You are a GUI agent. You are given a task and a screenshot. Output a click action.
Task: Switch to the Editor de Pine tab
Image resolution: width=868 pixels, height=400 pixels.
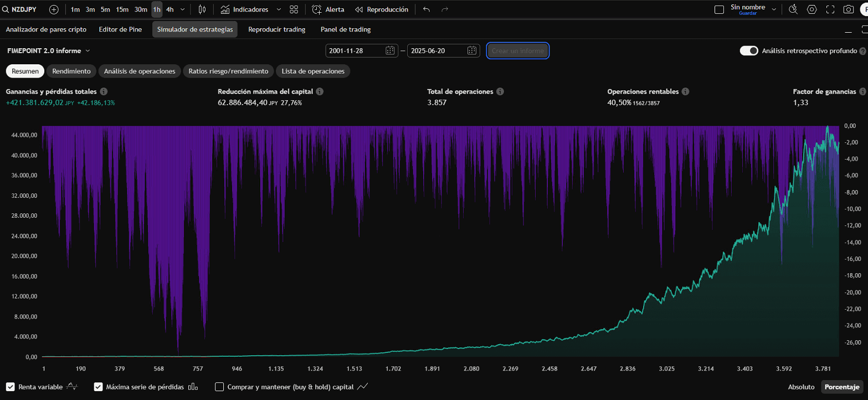120,29
